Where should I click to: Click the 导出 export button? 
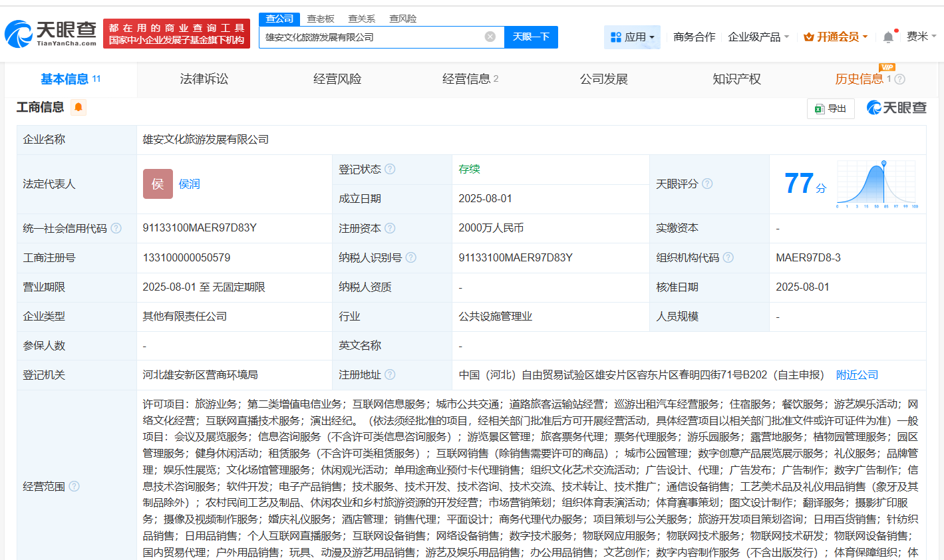(x=830, y=108)
